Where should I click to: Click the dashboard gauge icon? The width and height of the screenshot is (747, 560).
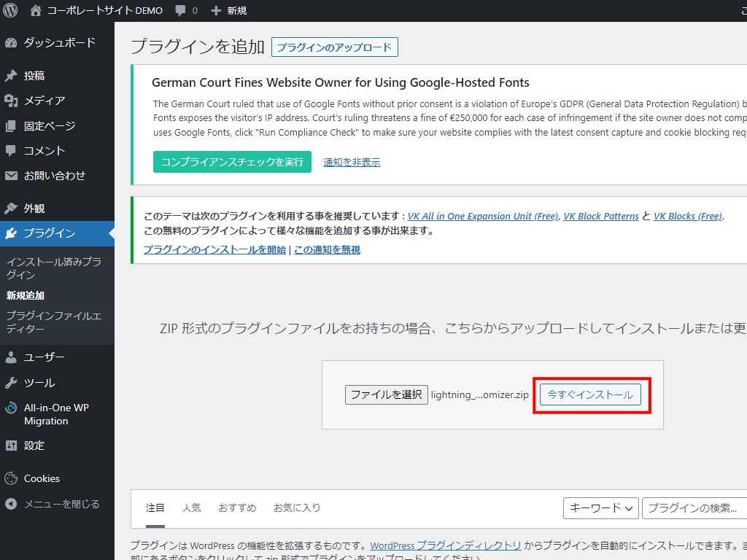[11, 42]
